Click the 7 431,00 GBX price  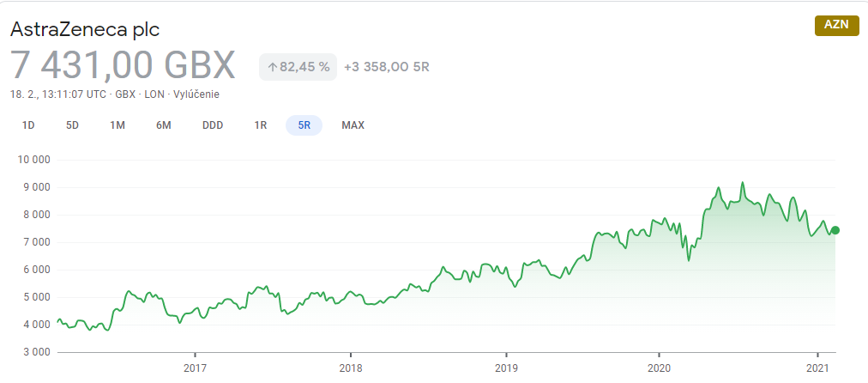coord(123,65)
